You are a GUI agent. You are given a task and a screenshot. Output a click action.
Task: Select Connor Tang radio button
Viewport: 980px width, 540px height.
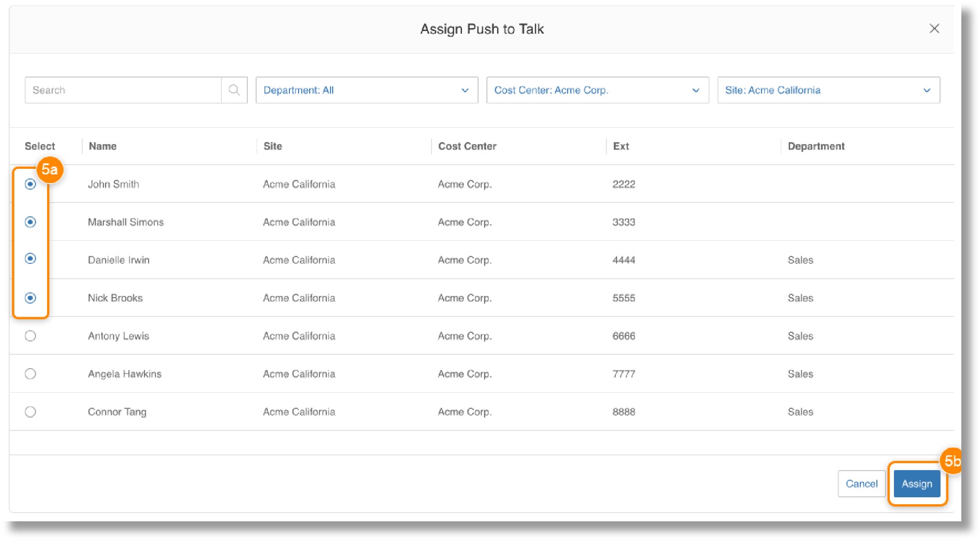tap(30, 412)
